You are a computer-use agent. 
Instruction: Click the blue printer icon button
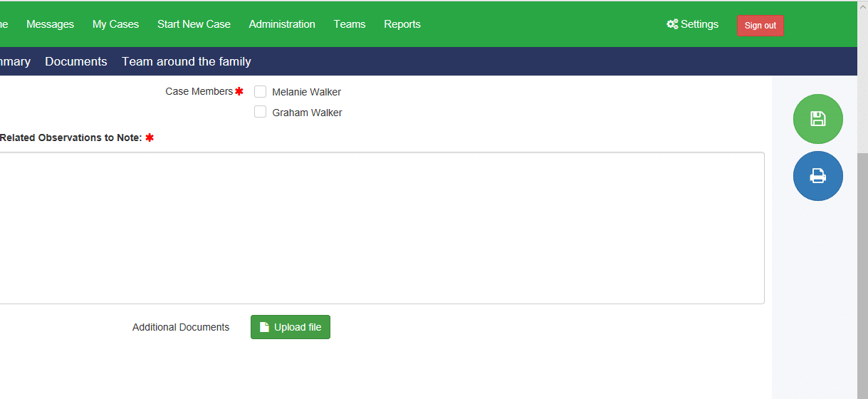click(817, 176)
